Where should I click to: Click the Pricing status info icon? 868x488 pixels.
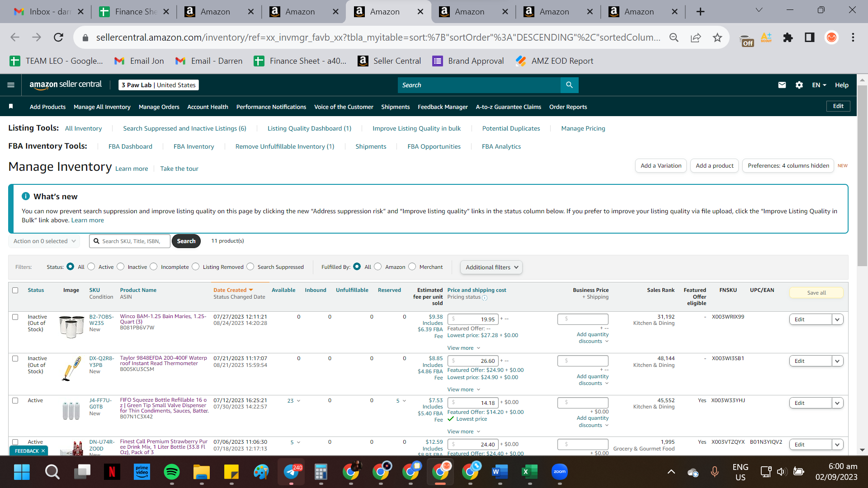click(x=485, y=298)
